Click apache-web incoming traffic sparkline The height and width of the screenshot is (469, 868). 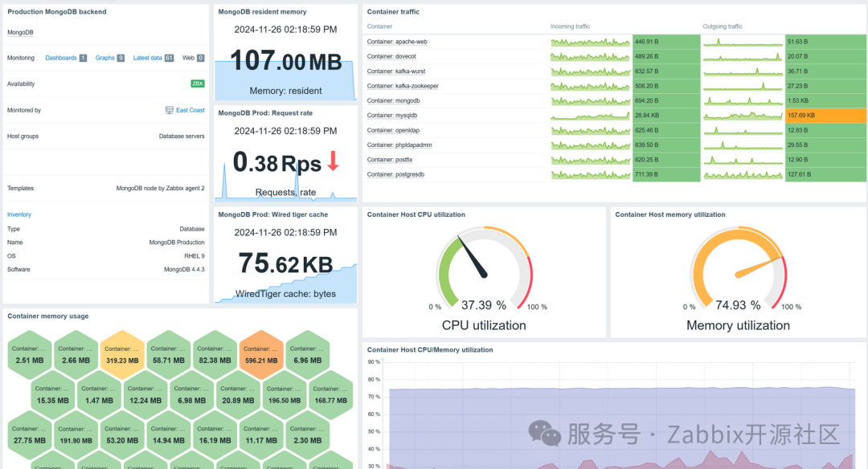point(591,42)
